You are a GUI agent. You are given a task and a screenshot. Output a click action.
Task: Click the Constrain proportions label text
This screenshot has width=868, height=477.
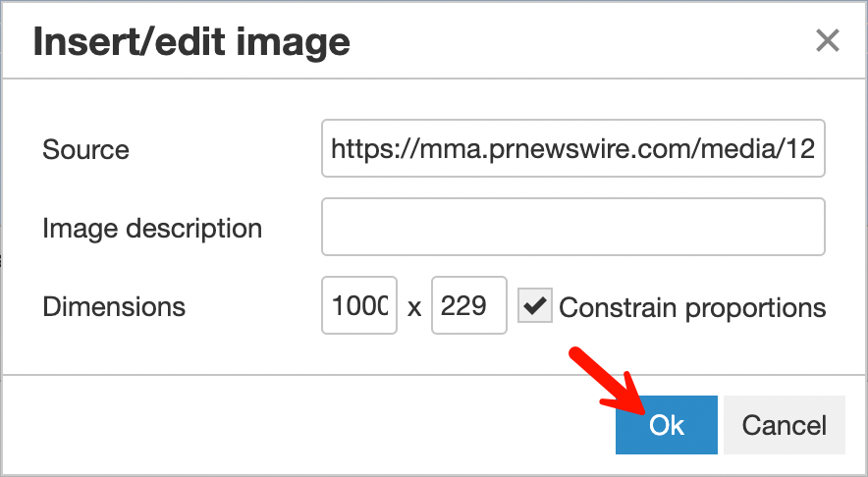pyautogui.click(x=692, y=307)
